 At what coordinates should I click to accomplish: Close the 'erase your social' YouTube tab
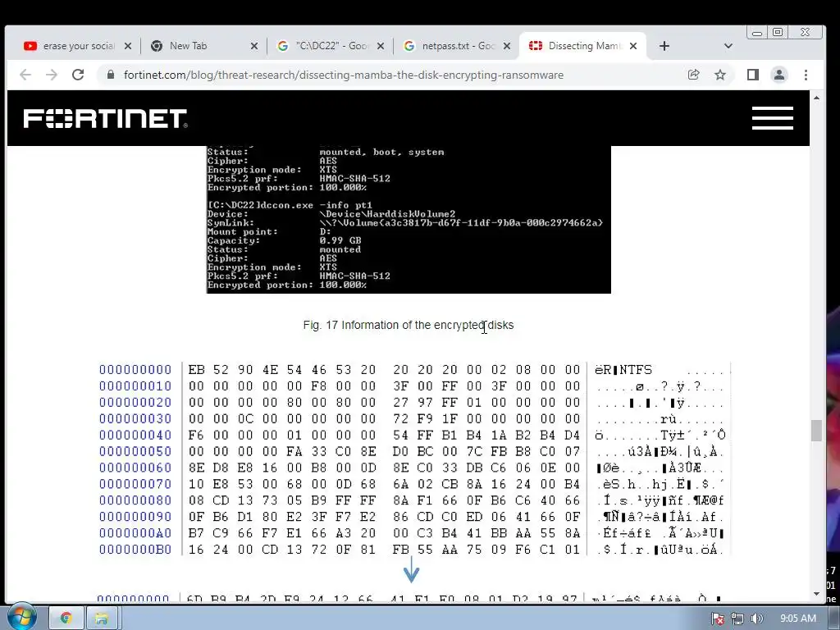[127, 46]
